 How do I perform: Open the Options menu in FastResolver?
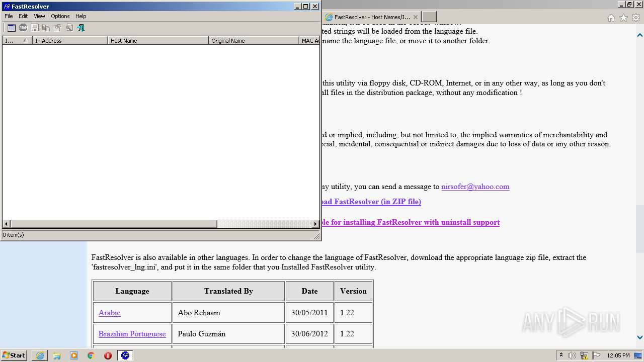tap(60, 16)
